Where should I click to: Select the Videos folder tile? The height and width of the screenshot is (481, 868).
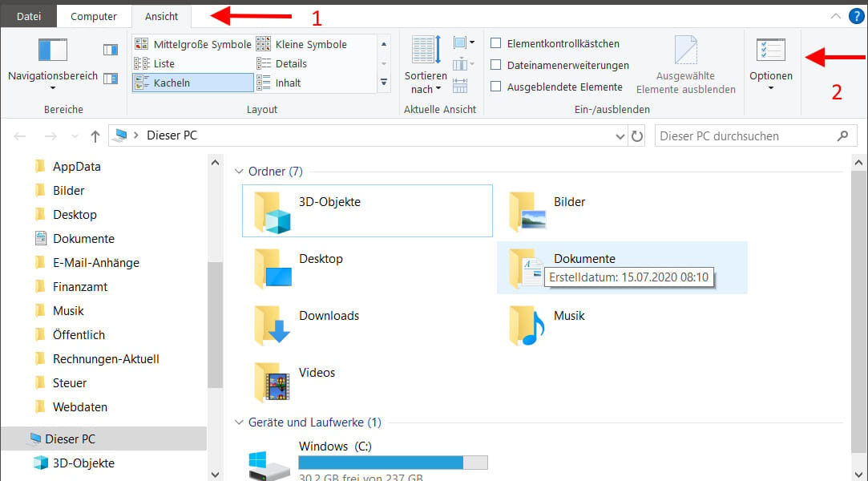point(367,382)
